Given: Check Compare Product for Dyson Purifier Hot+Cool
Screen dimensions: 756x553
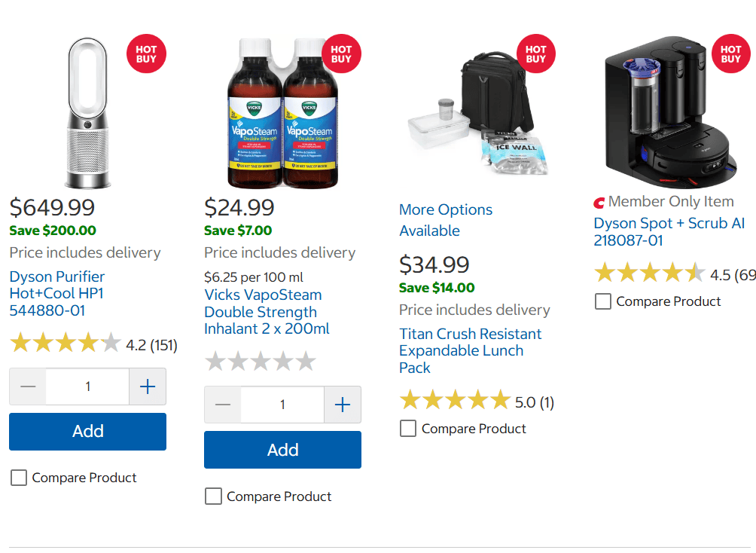Looking at the screenshot, I should pos(19,478).
